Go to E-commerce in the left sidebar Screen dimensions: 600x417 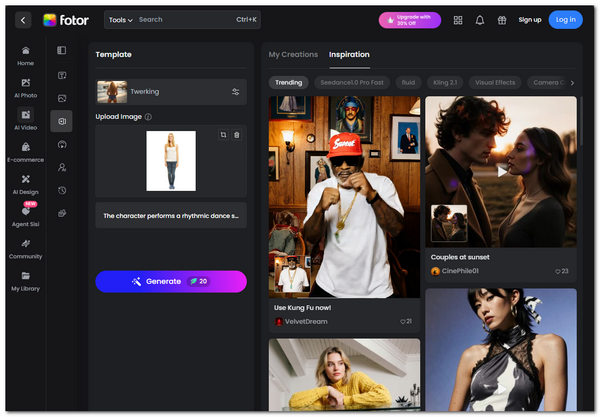tap(25, 151)
